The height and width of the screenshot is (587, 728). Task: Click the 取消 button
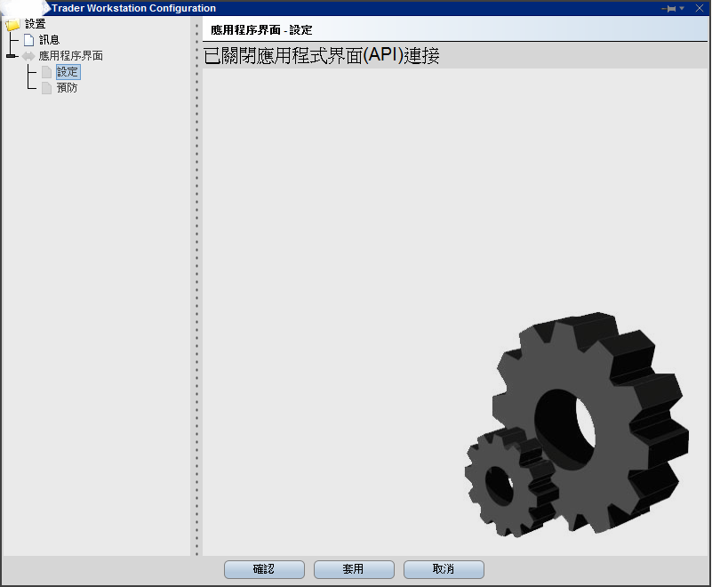pos(444,569)
